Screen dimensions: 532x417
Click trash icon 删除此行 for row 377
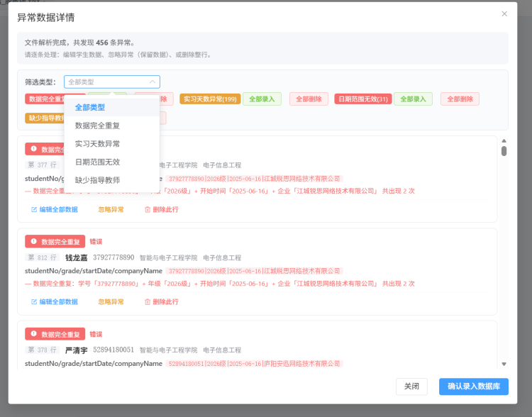[148, 209]
